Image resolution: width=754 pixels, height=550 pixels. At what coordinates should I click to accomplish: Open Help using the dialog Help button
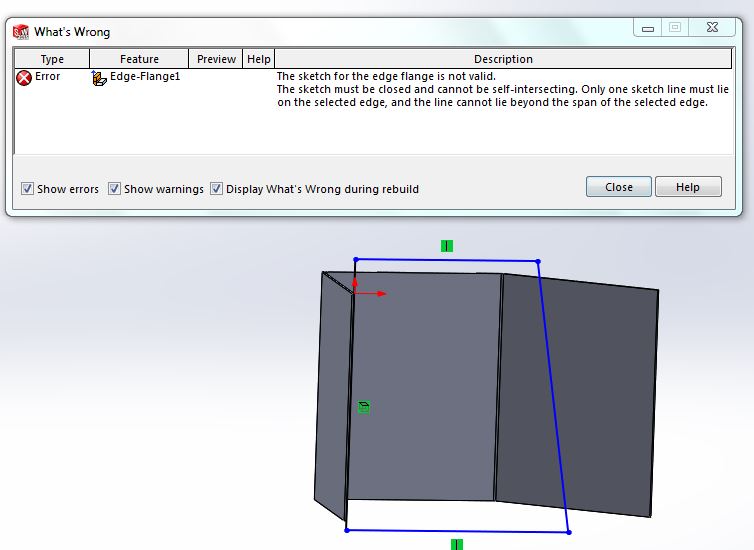pos(688,187)
